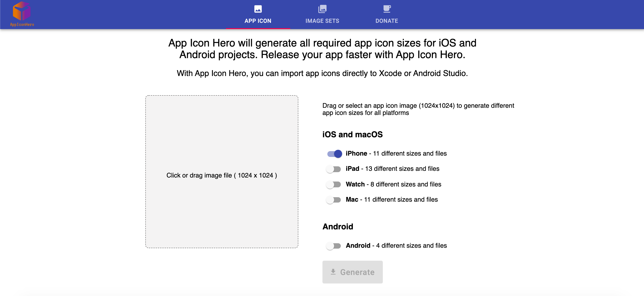The height and width of the screenshot is (296, 644).
Task: Enable the Mac sizes toggle
Action: tap(333, 200)
